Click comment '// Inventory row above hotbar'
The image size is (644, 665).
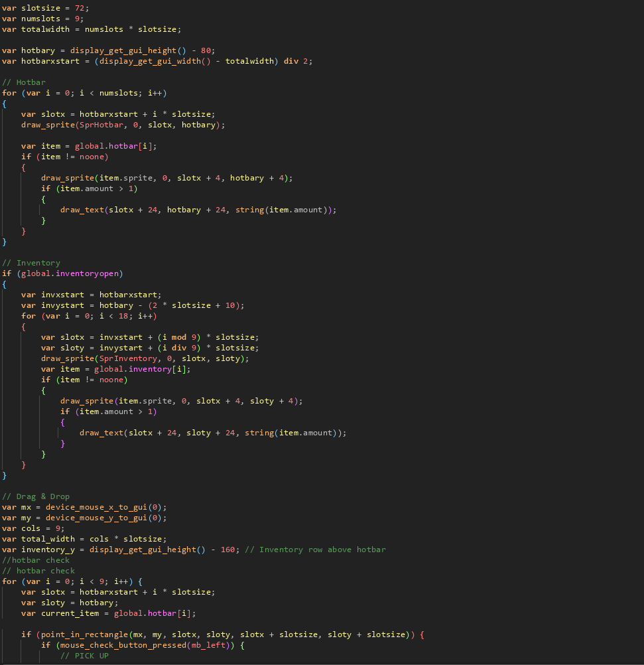(x=316, y=550)
